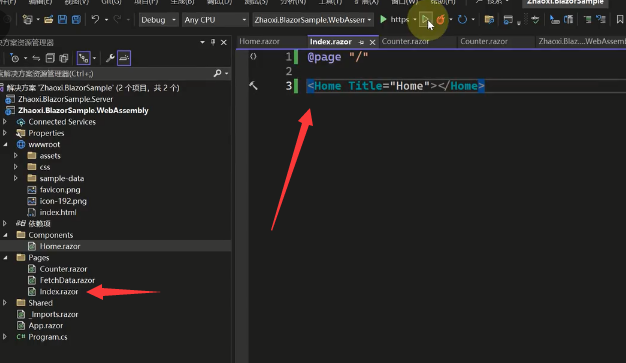Select Index.razor in the tree

point(59,292)
